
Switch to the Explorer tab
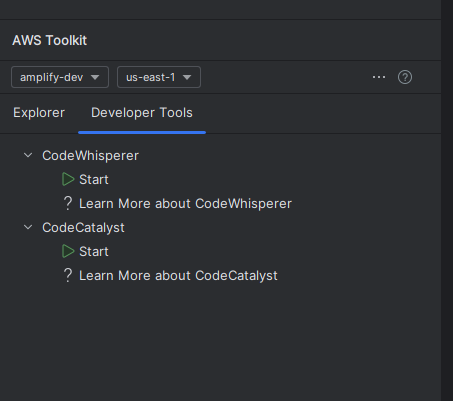(39, 113)
